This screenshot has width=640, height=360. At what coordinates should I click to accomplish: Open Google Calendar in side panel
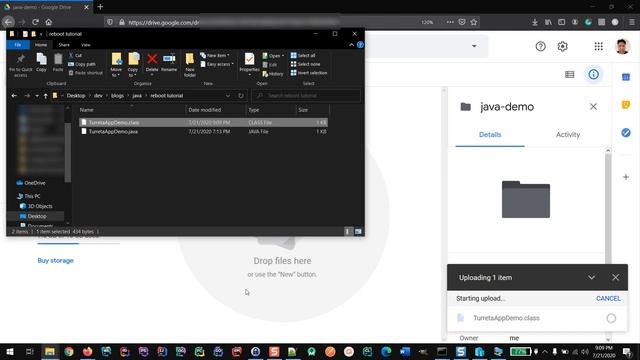(x=626, y=77)
